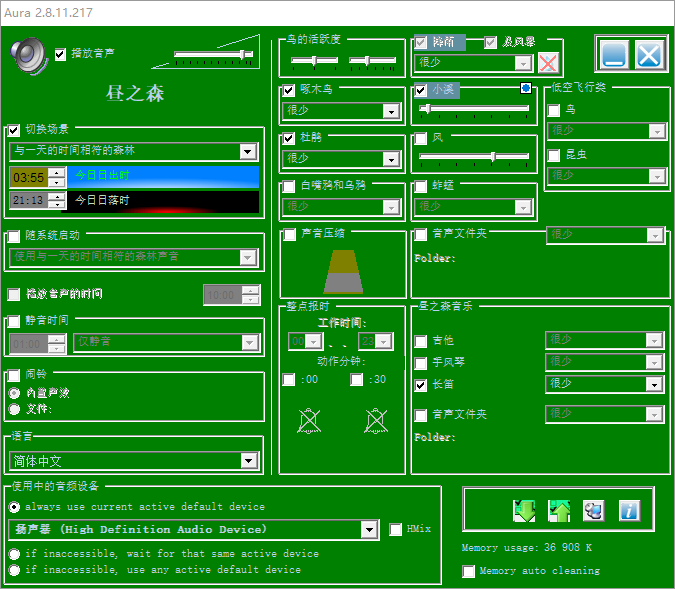Open 长笛 frequency dropdown
Viewport: 675px width, 589px height.
click(x=605, y=384)
